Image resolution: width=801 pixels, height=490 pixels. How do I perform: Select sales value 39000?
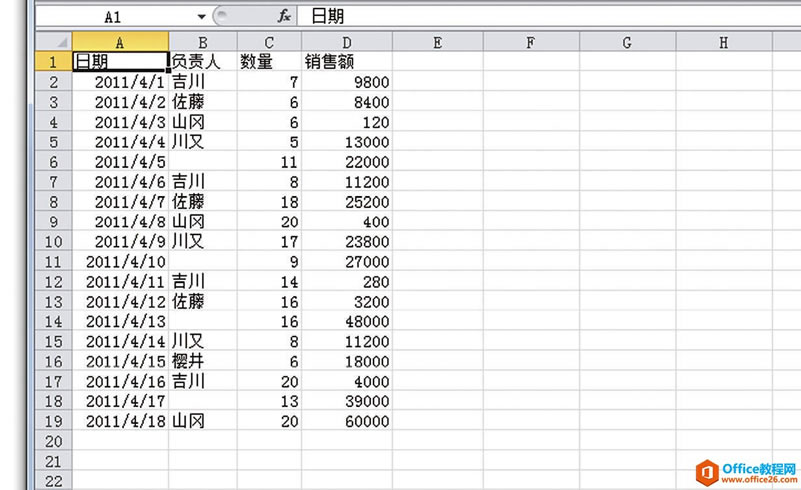tap(347, 401)
